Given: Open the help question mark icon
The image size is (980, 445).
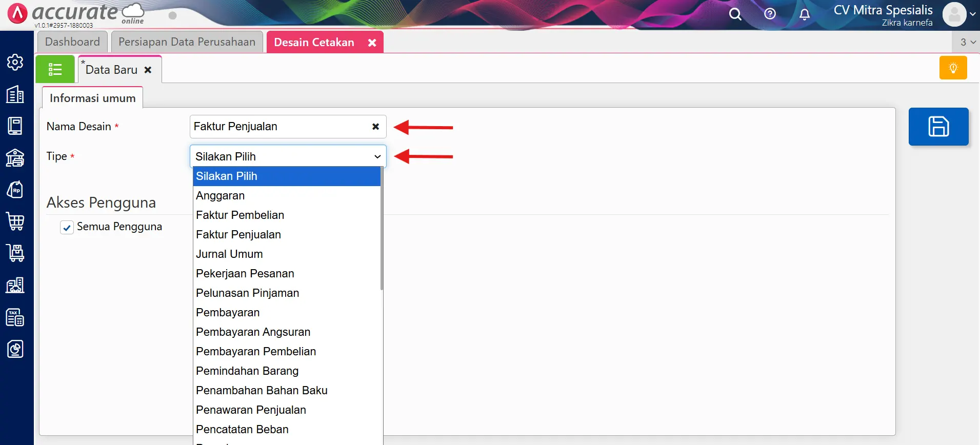Looking at the screenshot, I should point(770,14).
